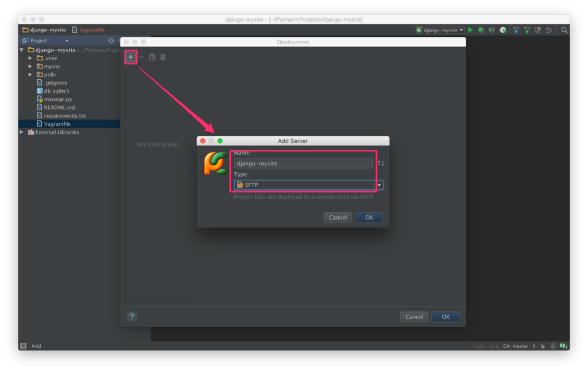
Task: Click the copy server icon in Deployment
Action: (152, 57)
